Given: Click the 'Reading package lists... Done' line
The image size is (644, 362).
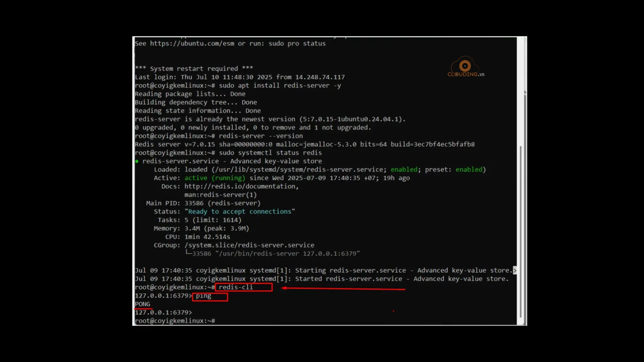Looking at the screenshot, I should 190,94.
